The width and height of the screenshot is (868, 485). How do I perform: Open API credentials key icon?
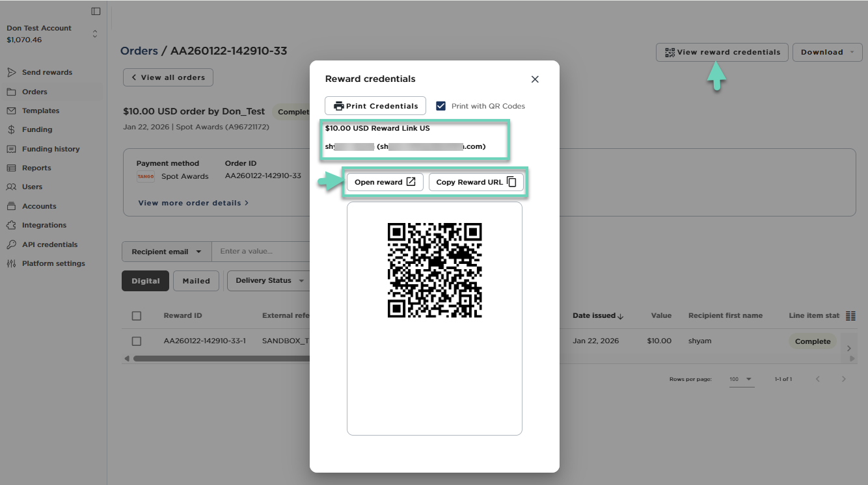coord(11,244)
